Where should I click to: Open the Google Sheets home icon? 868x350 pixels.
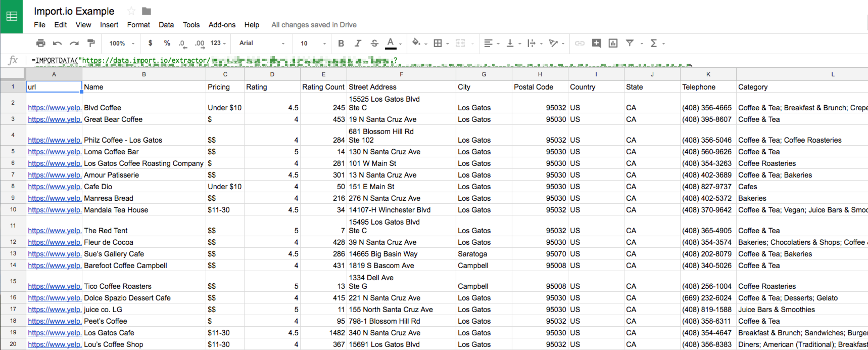point(11,16)
